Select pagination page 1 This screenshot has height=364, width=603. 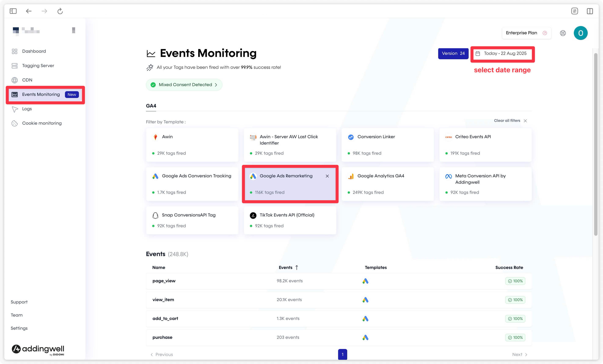click(x=342, y=354)
